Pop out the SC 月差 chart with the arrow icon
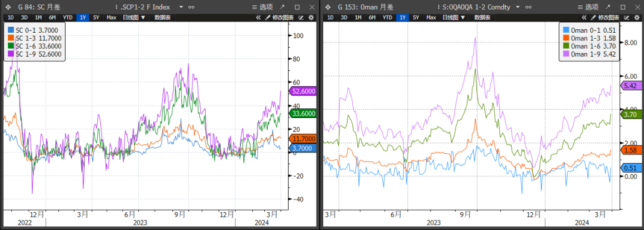Image resolution: width=644 pixels, height=230 pixels. 281,7
